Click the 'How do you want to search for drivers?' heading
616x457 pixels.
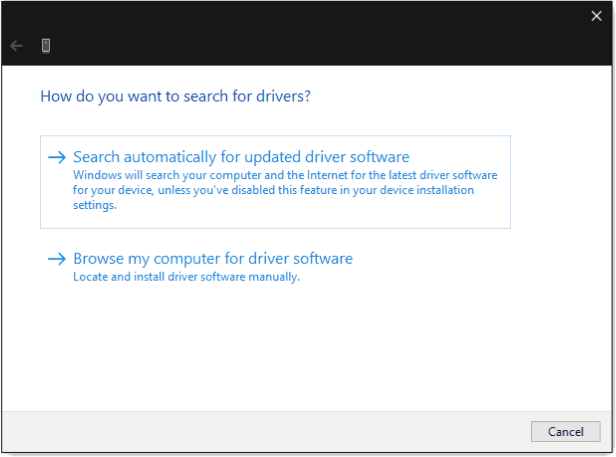[175, 97]
